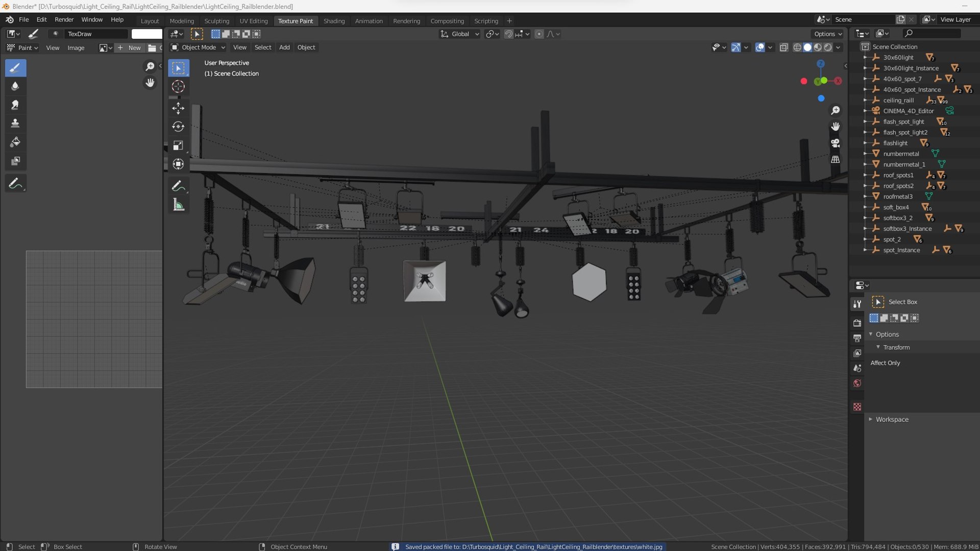This screenshot has width=980, height=551.
Task: Select the Smear brush tool
Action: [x=15, y=105]
